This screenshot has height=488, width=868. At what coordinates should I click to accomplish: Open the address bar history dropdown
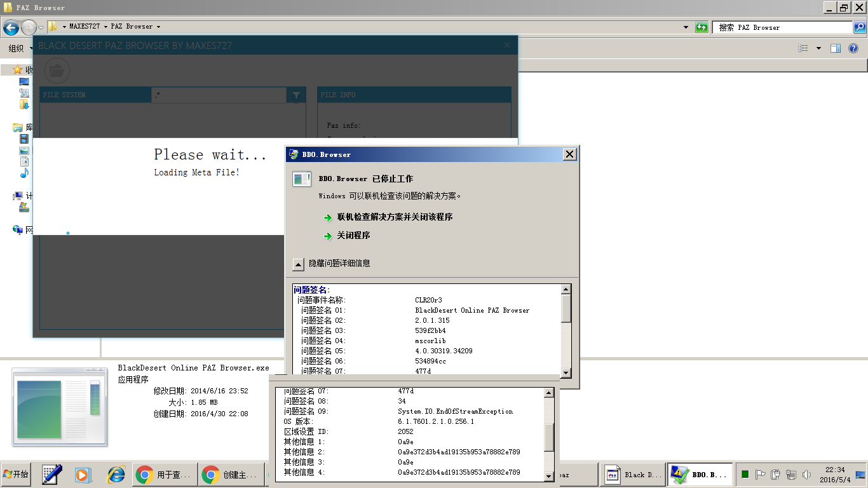point(686,27)
